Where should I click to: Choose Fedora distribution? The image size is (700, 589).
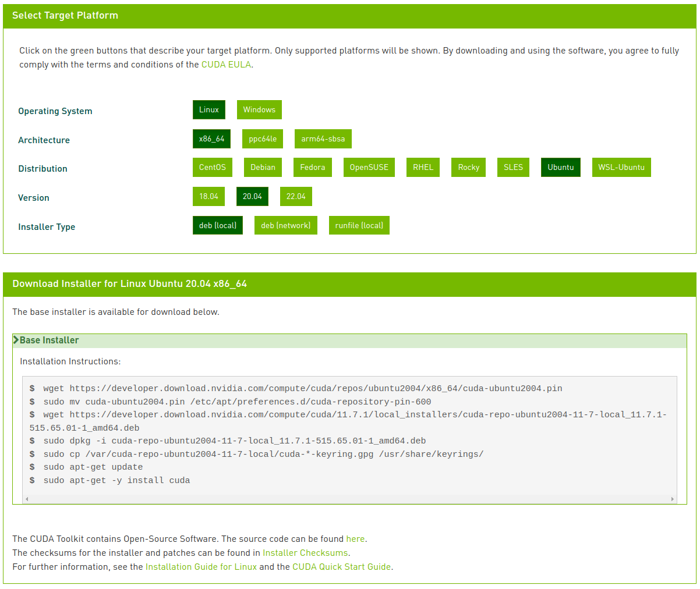tap(313, 167)
